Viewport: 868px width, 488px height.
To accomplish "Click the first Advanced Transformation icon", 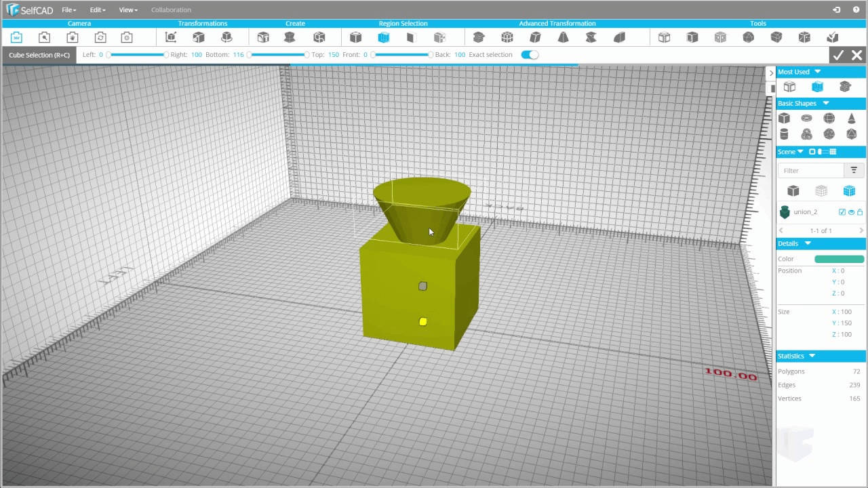I will pos(479,37).
